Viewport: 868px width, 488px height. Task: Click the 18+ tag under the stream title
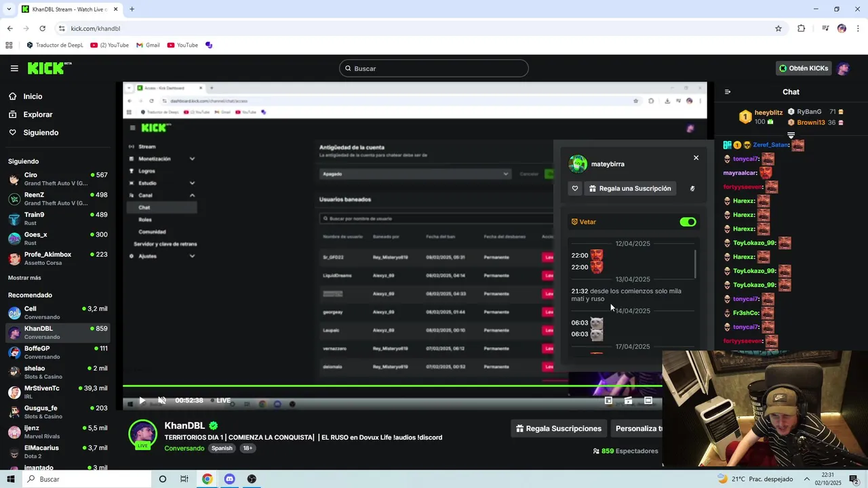(x=248, y=448)
